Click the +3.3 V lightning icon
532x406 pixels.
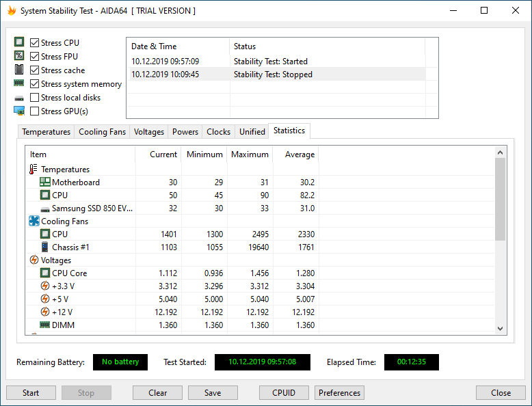44,286
